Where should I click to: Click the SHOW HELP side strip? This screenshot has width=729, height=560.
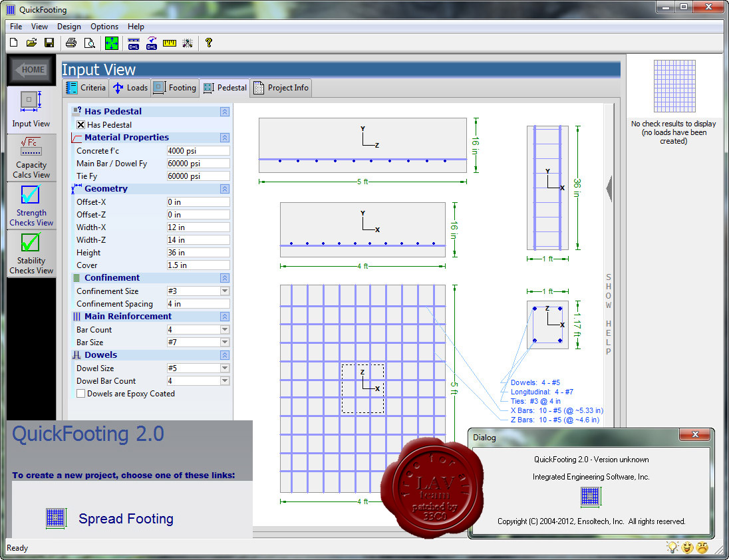pyautogui.click(x=609, y=314)
